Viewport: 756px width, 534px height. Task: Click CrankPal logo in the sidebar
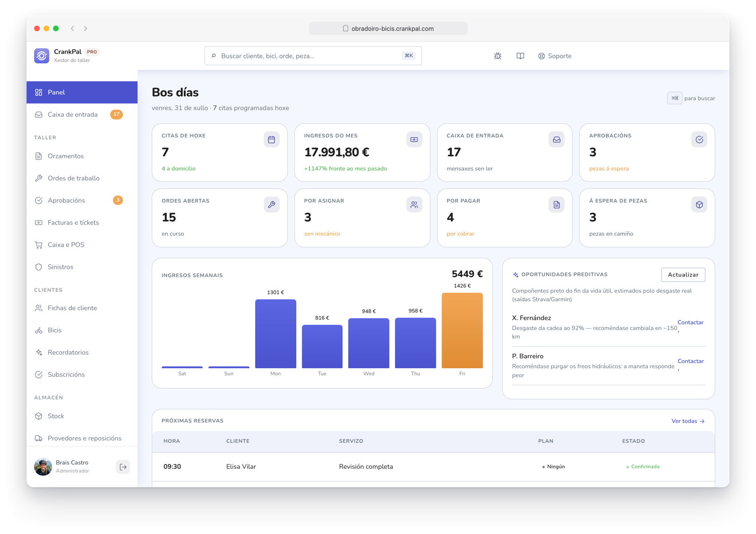pyautogui.click(x=42, y=56)
